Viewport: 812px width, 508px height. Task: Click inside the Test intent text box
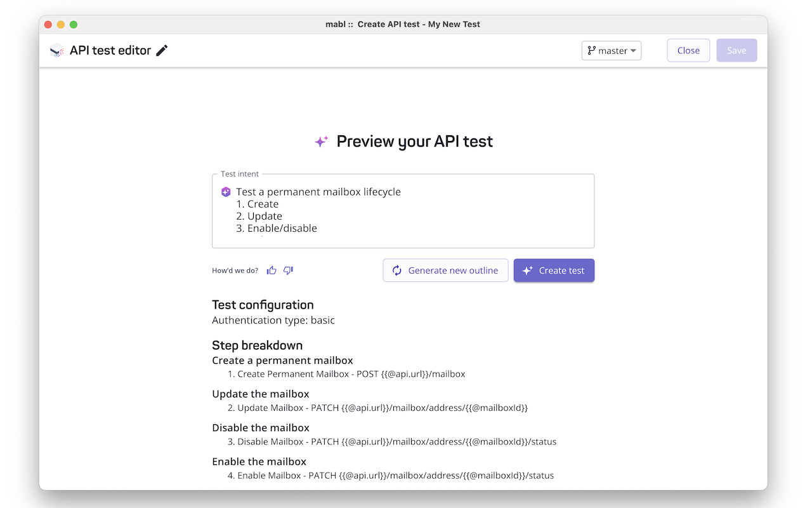coord(403,210)
